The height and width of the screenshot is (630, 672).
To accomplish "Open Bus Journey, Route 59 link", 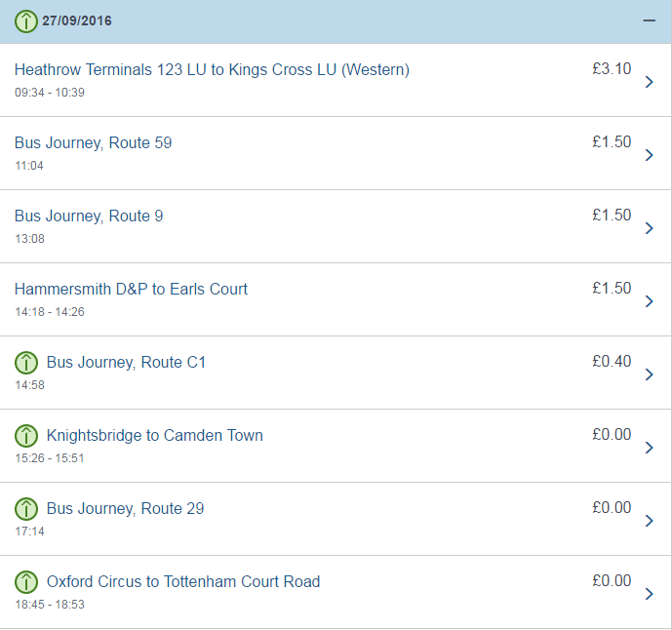I will (93, 143).
